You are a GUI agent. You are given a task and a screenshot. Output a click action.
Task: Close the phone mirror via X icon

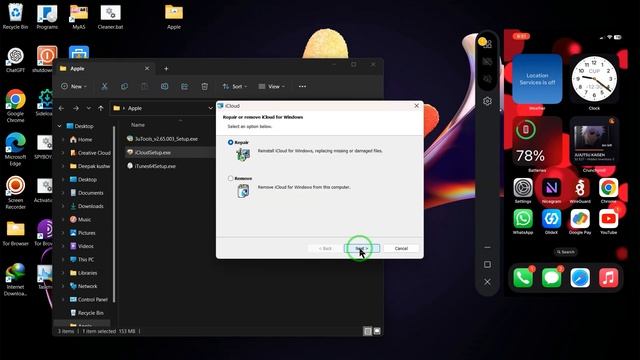487,282
